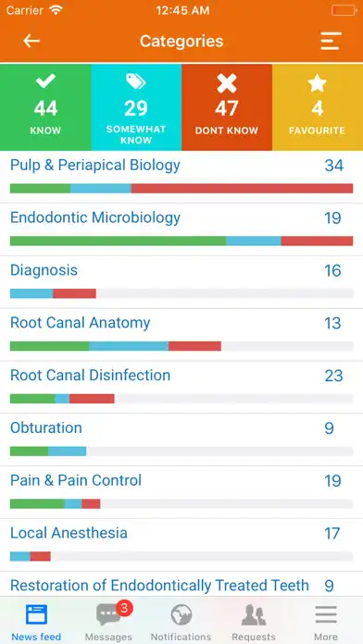Switch to the News feed tab
363x644 pixels.
point(36,622)
